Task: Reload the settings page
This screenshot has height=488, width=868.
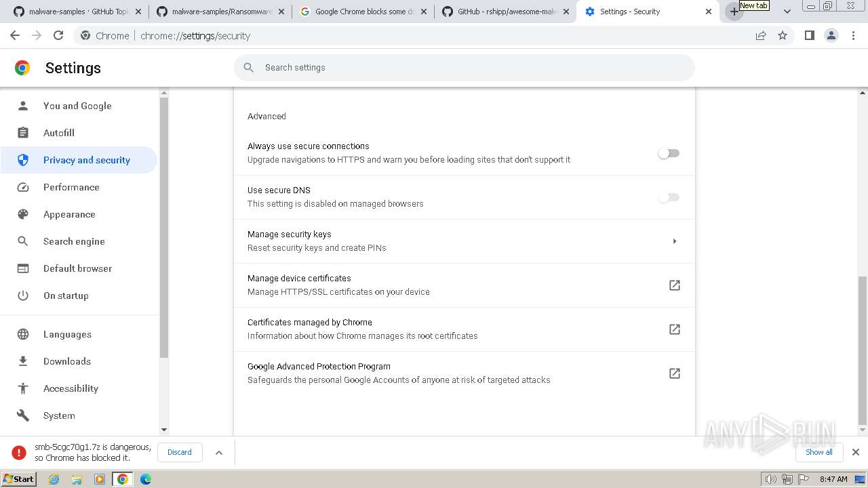Action: click(x=58, y=36)
